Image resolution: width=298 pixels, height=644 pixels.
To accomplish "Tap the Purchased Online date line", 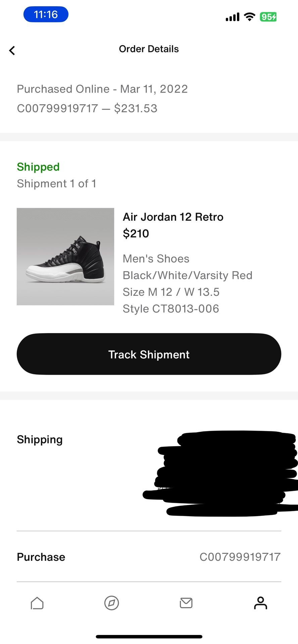I will tap(102, 89).
